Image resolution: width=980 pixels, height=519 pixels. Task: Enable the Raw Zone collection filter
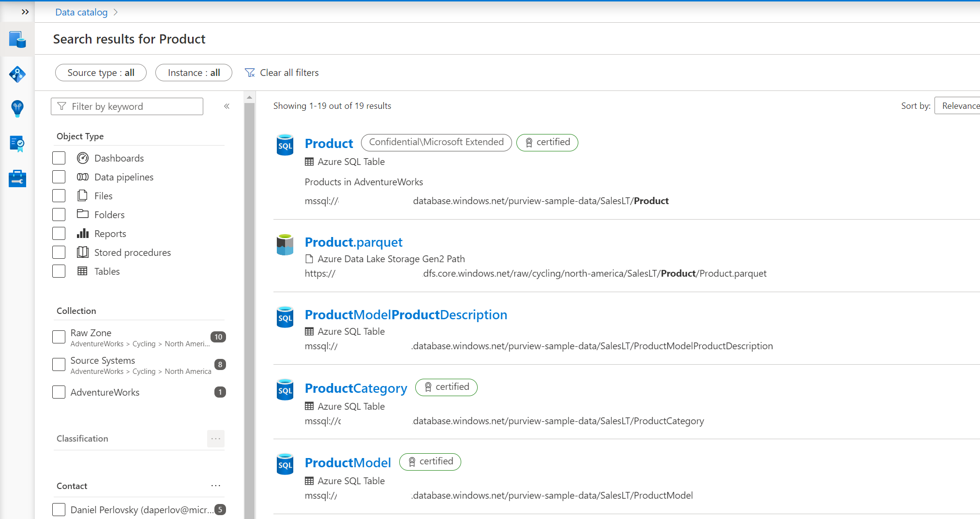click(59, 337)
